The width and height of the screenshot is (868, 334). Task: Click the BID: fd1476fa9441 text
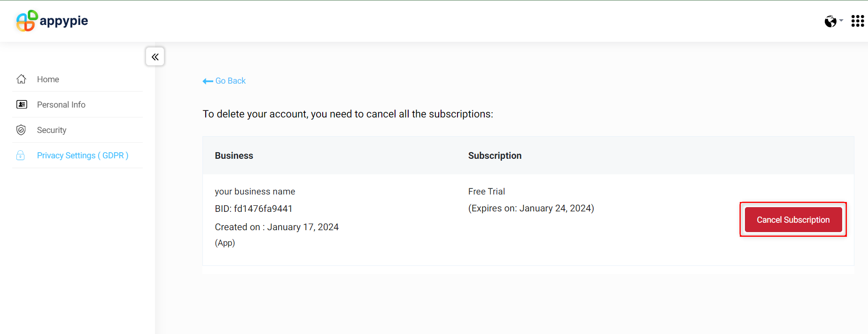point(254,209)
